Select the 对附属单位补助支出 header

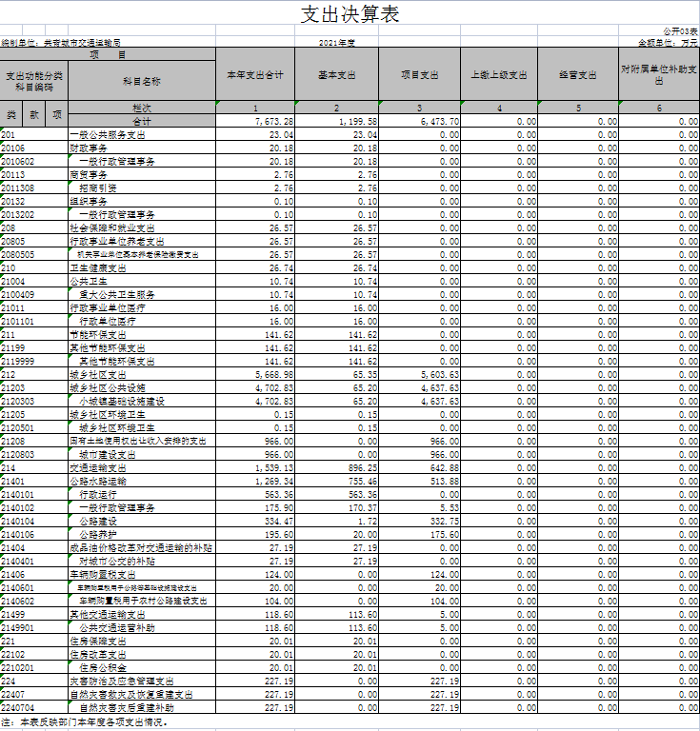tap(659, 74)
